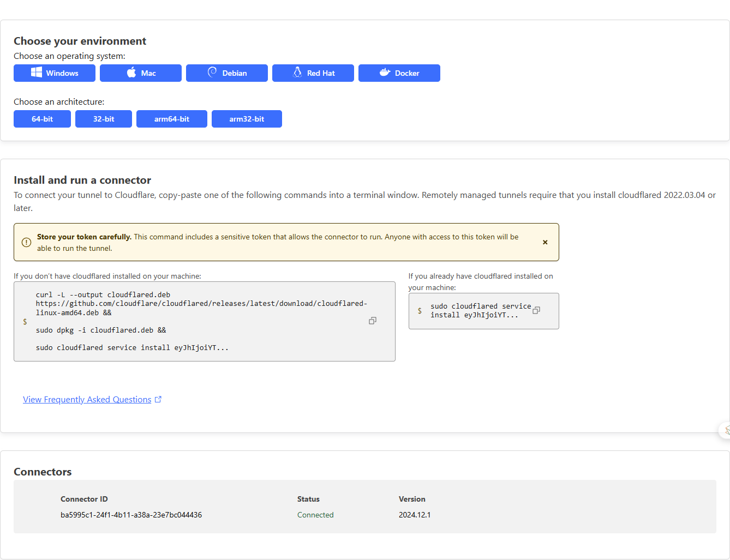Click the Status column header

[308, 499]
